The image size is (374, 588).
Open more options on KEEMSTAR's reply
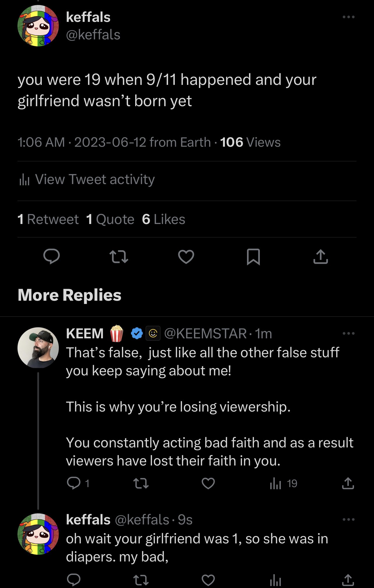[x=349, y=333]
